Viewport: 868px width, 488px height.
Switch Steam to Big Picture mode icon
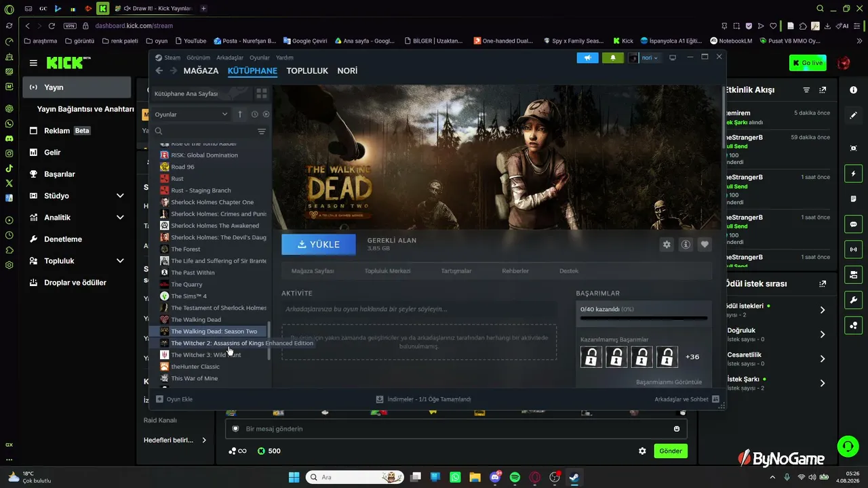673,58
